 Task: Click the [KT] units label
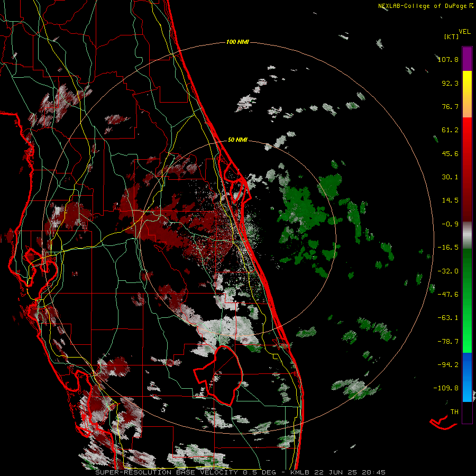[452, 36]
